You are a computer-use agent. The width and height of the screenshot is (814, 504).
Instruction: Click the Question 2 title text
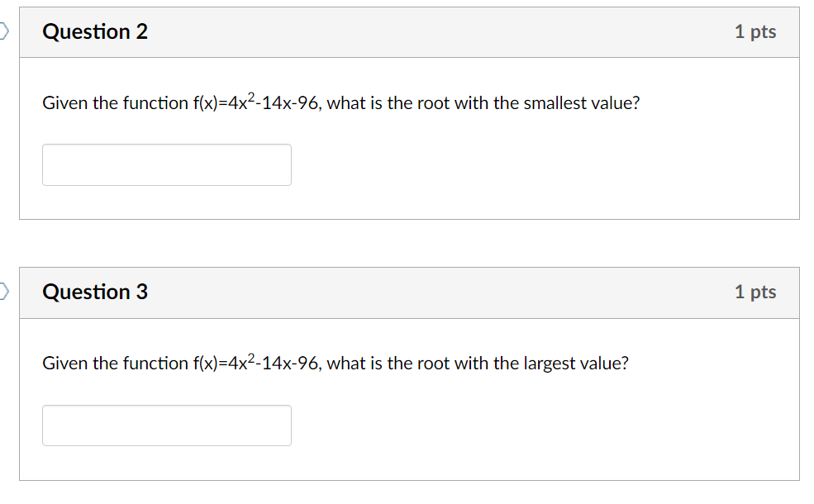click(95, 31)
